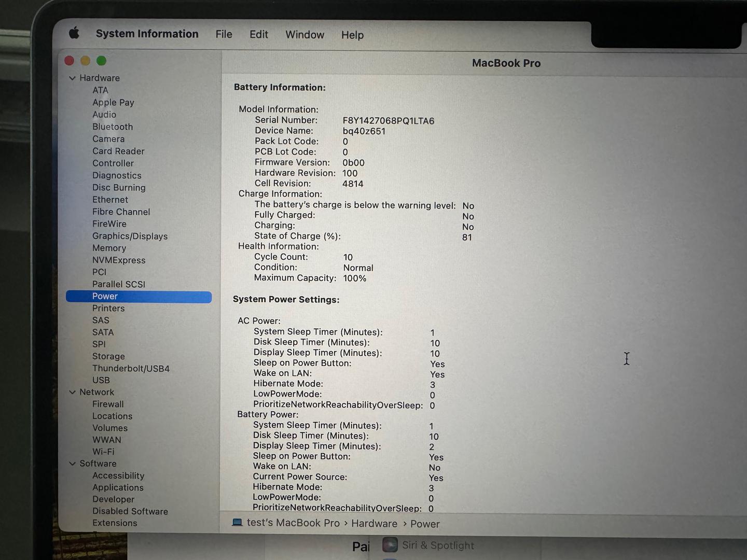Click Hardware in the path bar
The image size is (747, 560).
point(374,524)
